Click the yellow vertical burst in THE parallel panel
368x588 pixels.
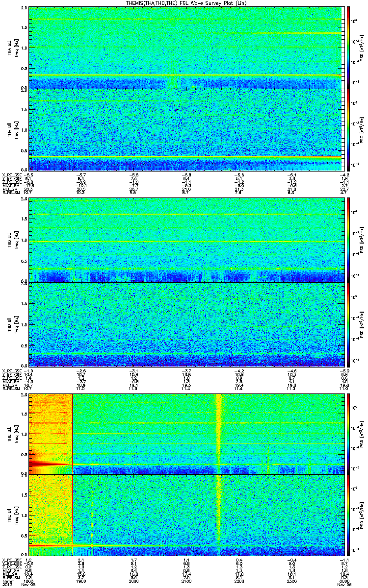pyautogui.click(x=218, y=514)
